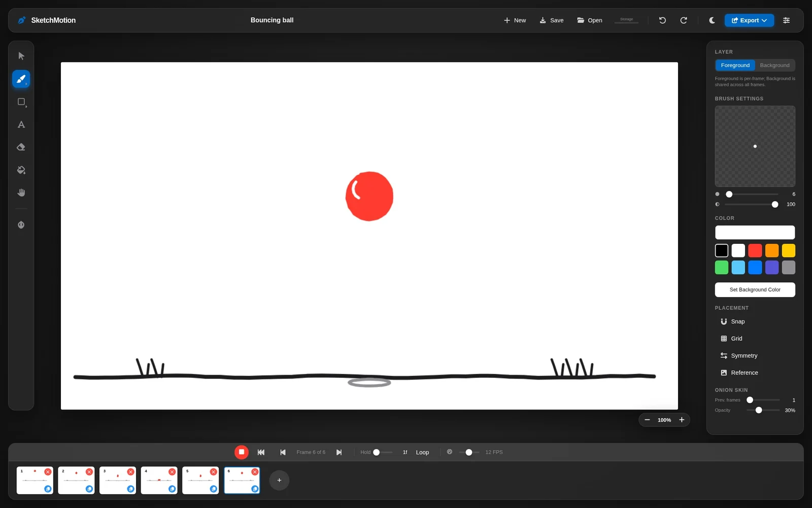812x508 pixels.
Task: Click Set Background Color button
Action: [x=755, y=290]
